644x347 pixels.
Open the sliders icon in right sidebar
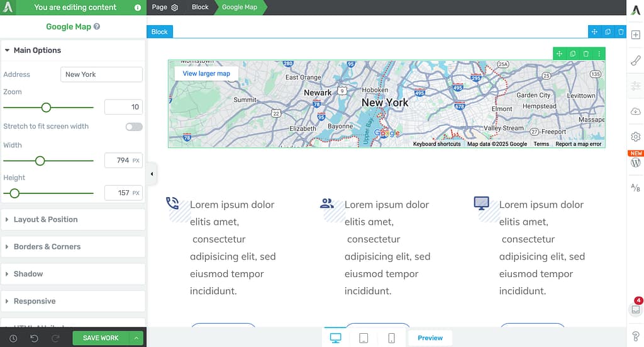[636, 86]
